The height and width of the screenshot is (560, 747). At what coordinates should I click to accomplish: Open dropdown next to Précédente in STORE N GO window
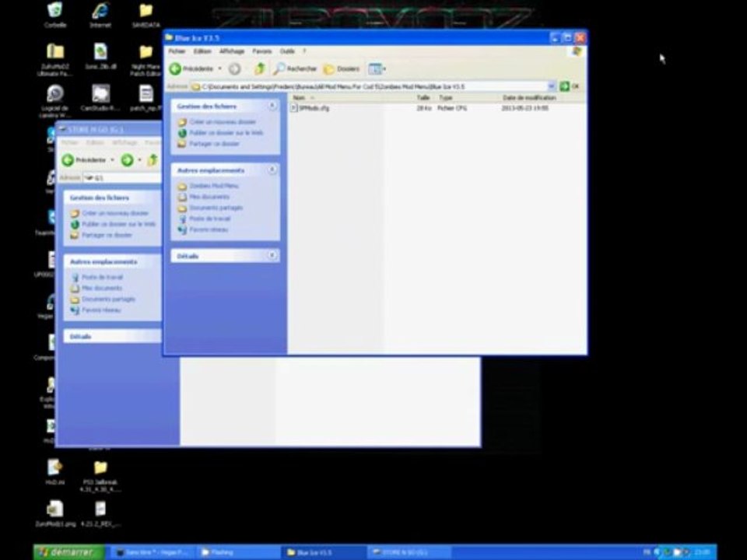coord(112,160)
